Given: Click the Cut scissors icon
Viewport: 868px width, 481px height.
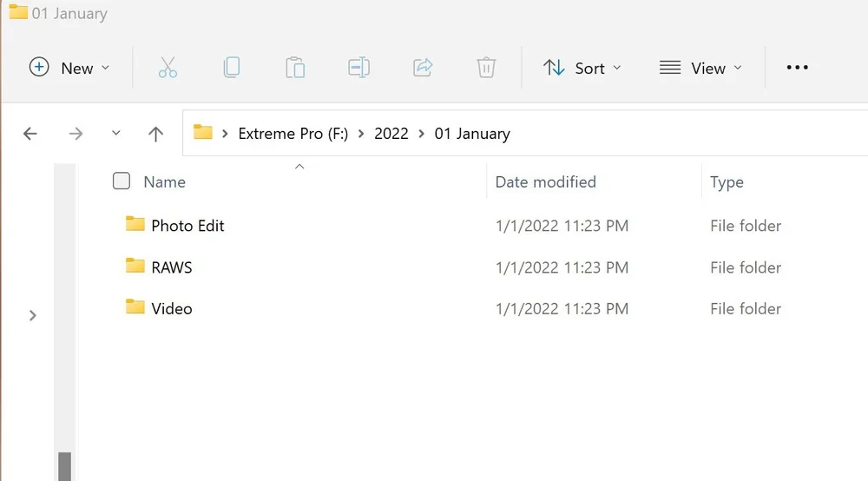Looking at the screenshot, I should click(168, 68).
